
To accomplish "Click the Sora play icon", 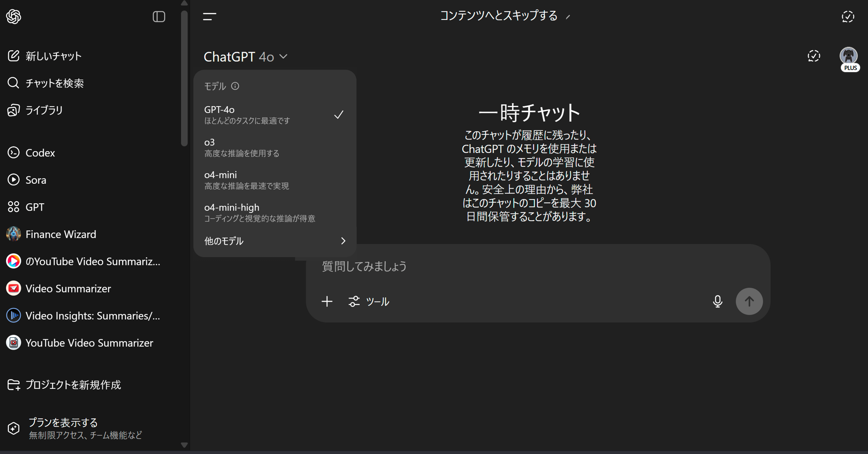I will click(x=13, y=179).
